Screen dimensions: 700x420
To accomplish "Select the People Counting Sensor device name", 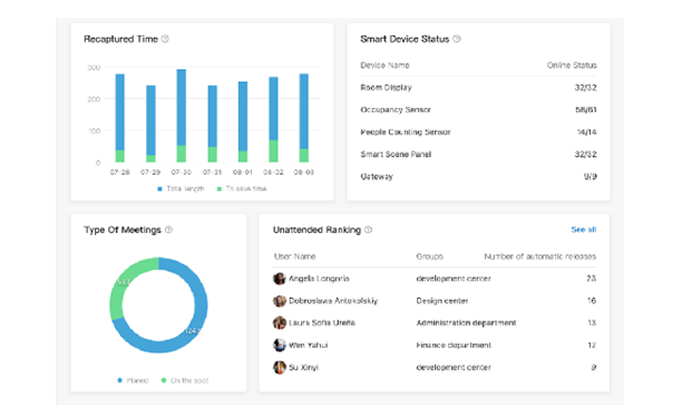I will (405, 132).
